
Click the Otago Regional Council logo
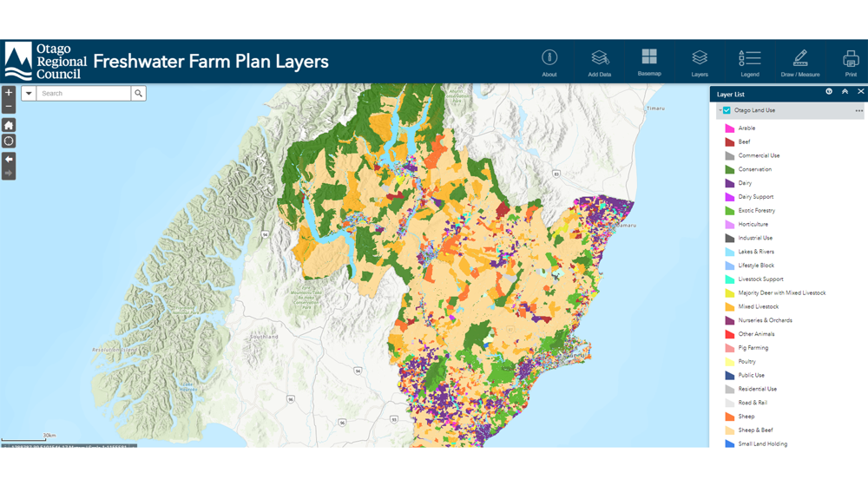click(x=46, y=61)
